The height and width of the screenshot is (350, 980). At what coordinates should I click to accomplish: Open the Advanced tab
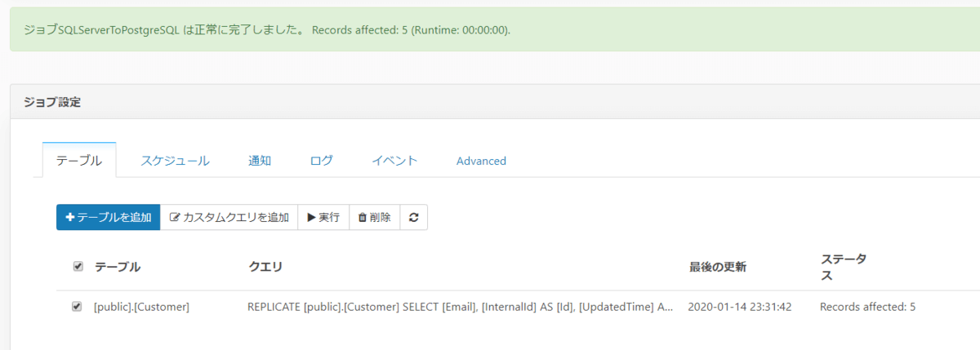(x=481, y=161)
